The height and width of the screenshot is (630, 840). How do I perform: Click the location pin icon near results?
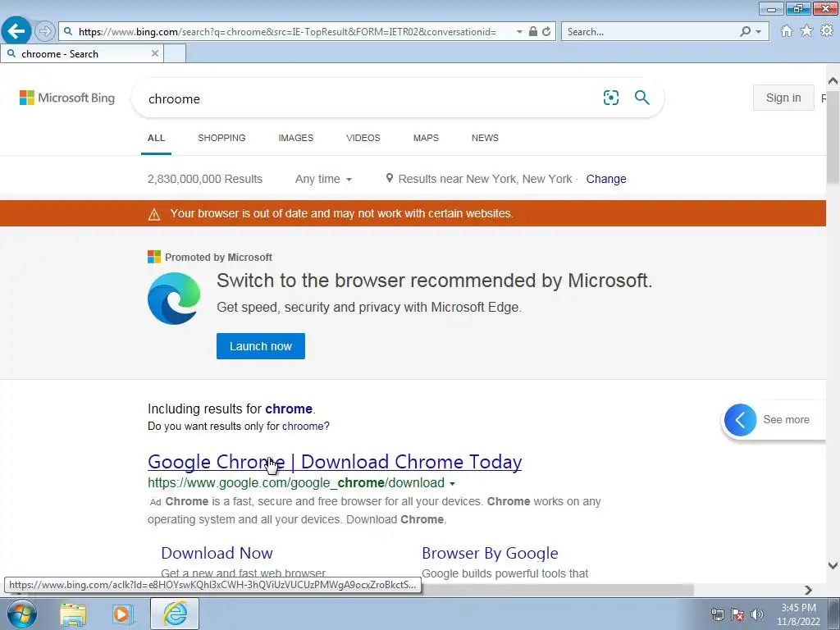(390, 178)
